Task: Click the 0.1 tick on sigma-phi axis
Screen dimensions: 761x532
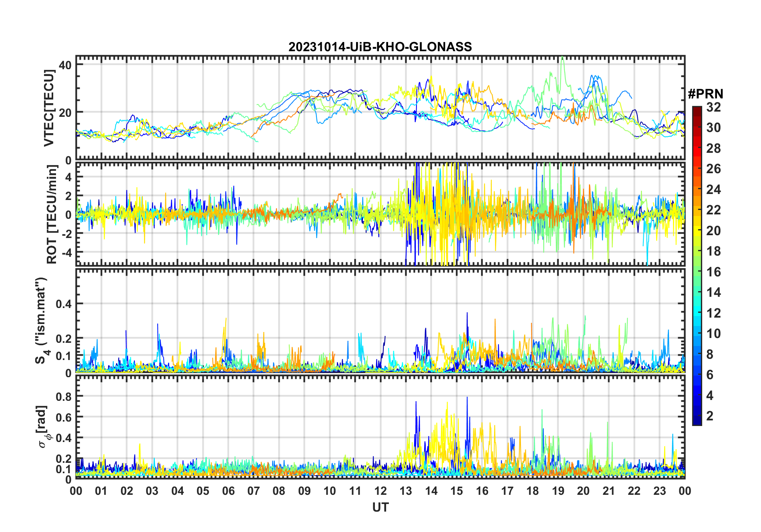Action: [64, 469]
